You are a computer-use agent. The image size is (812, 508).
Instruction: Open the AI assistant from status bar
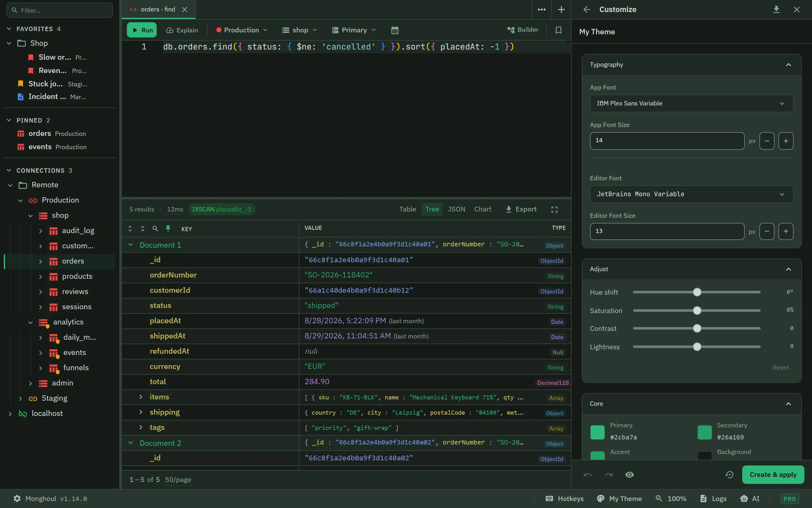[x=750, y=498]
